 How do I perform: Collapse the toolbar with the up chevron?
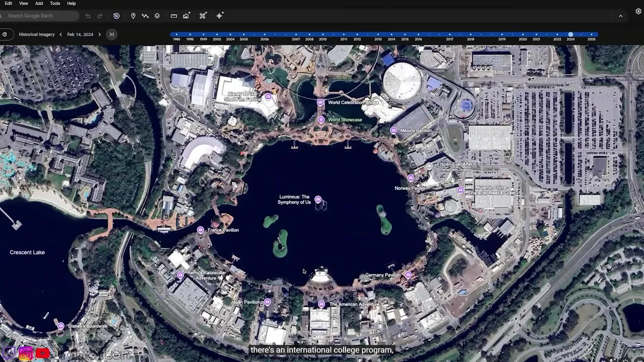[x=620, y=16]
